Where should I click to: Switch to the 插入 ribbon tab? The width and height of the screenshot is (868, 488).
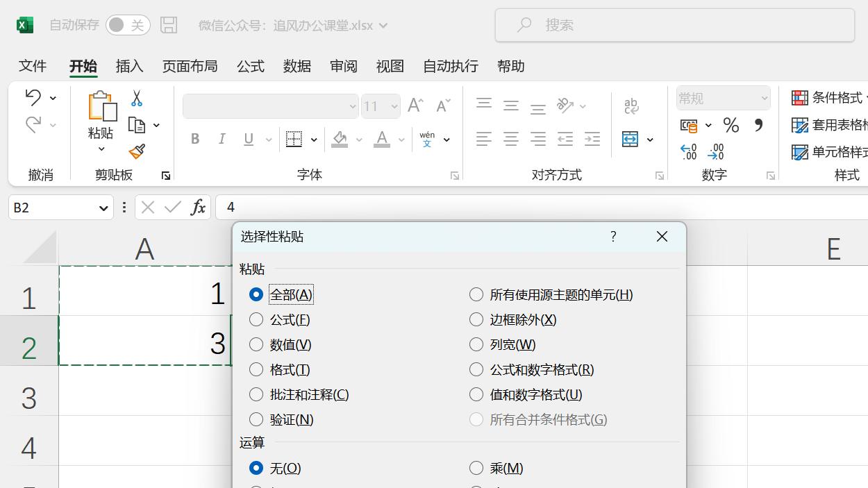coord(128,66)
